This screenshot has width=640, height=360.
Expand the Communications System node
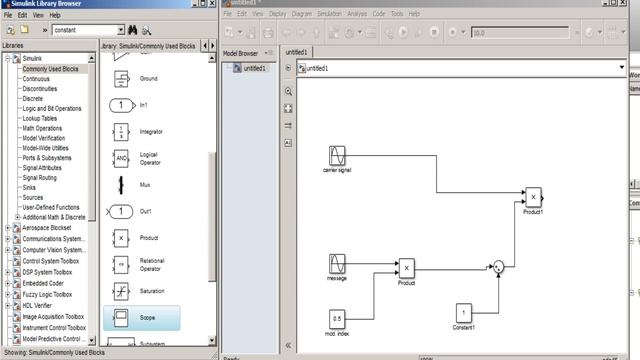(7, 239)
